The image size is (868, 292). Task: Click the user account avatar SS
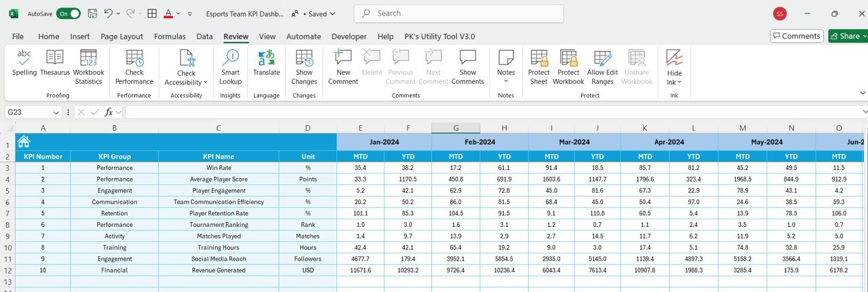tap(780, 14)
